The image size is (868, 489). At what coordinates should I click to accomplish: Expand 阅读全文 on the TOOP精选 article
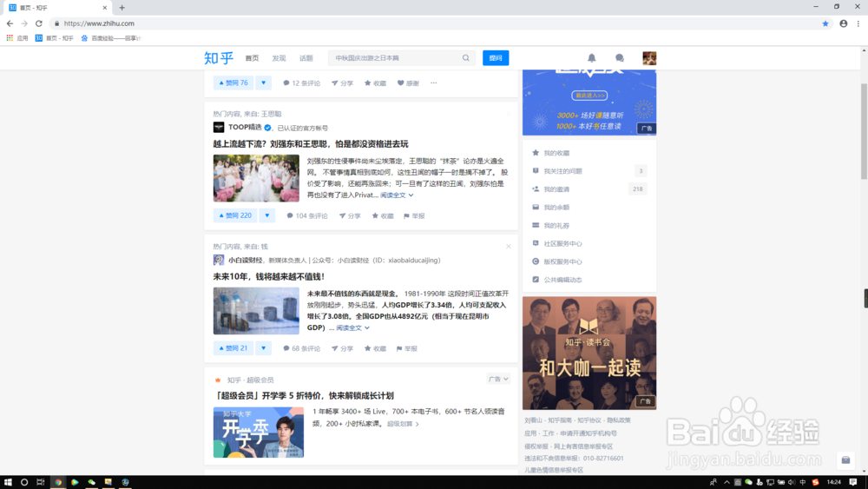point(397,195)
